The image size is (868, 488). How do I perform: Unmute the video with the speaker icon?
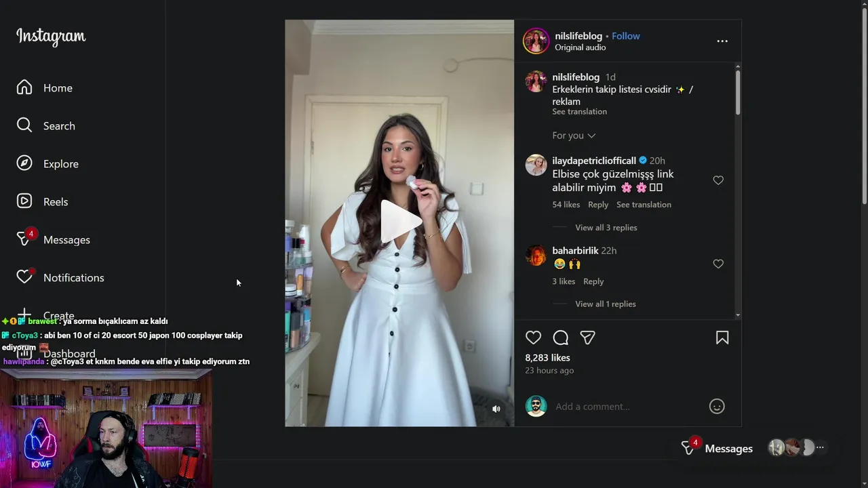(x=496, y=409)
